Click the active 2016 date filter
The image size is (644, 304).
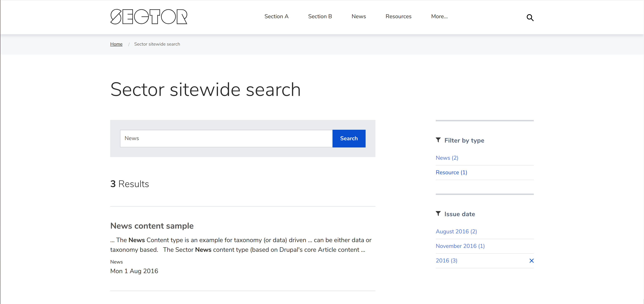(x=446, y=261)
